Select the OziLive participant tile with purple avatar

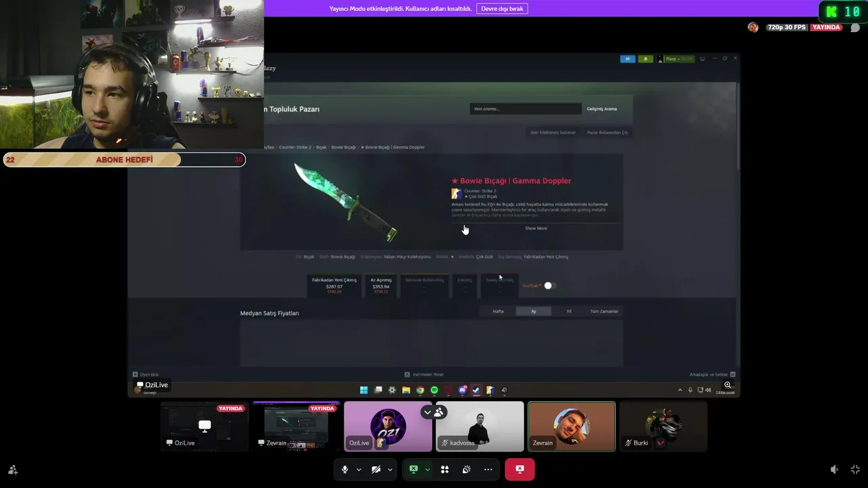point(388,426)
